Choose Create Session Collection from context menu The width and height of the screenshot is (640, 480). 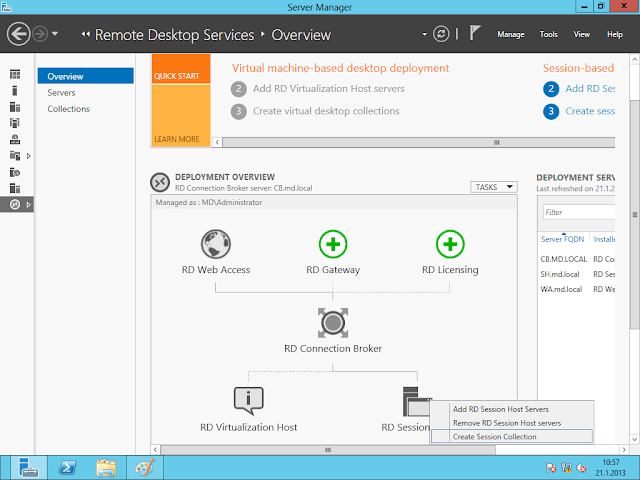(495, 437)
